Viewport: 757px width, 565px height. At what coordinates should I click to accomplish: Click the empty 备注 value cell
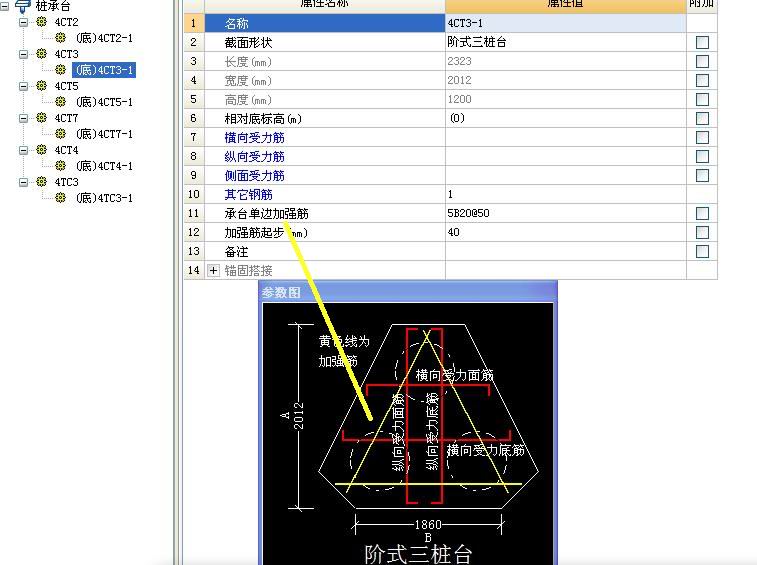pyautogui.click(x=565, y=251)
